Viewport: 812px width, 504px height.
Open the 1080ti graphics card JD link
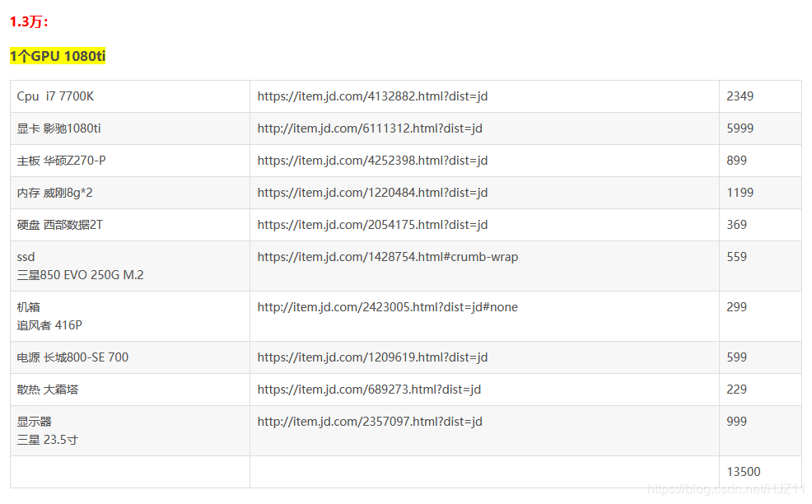[x=370, y=128]
